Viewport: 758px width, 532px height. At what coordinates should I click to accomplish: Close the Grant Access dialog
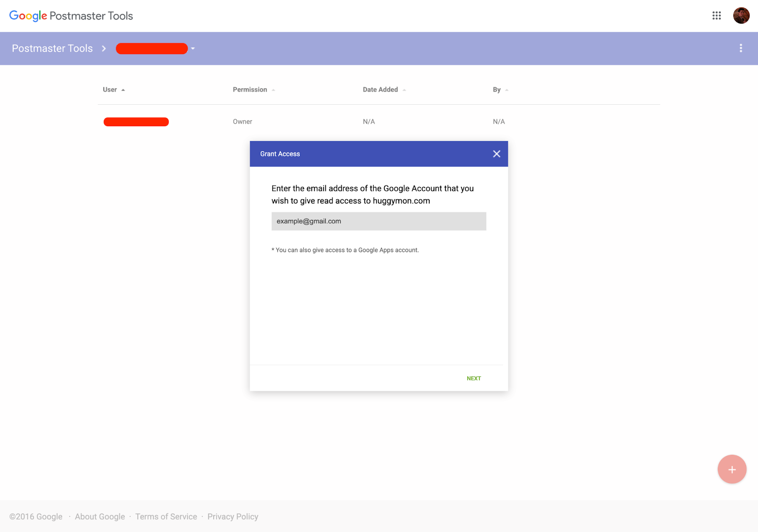coord(496,154)
